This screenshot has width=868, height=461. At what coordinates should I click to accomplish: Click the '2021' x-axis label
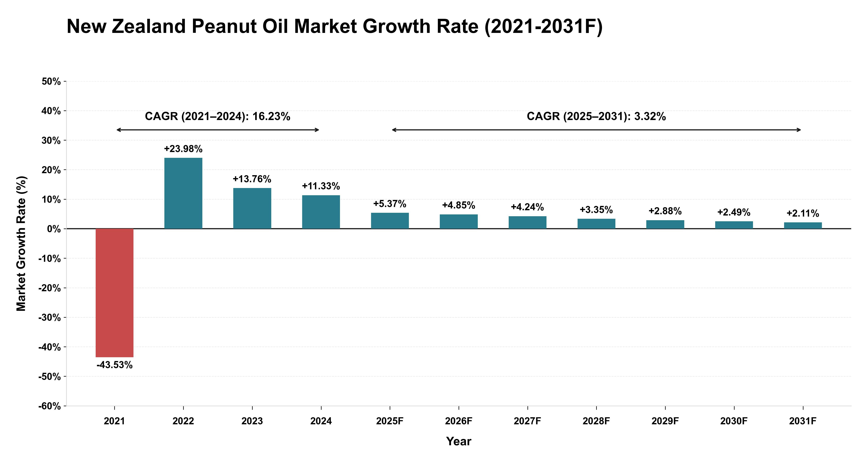[115, 421]
